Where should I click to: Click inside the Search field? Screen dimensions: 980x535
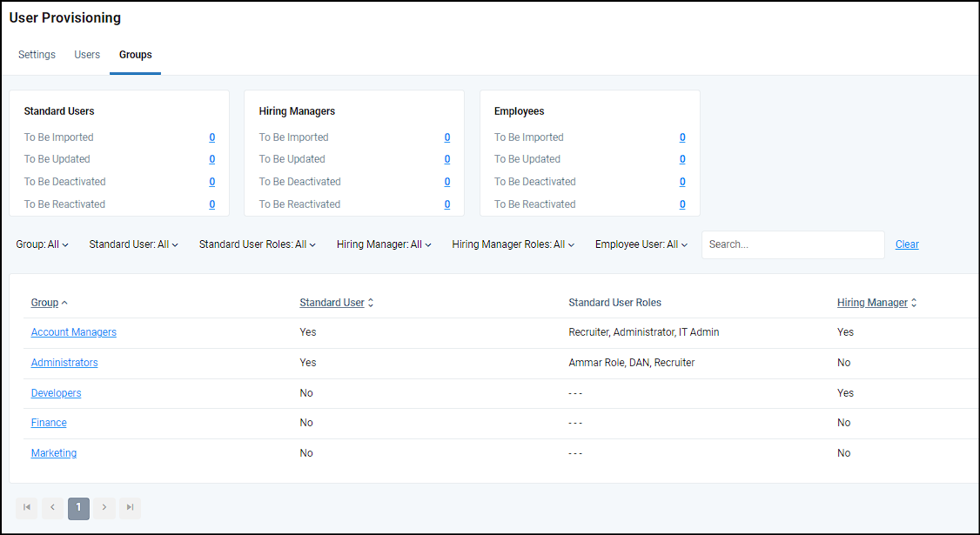point(792,244)
